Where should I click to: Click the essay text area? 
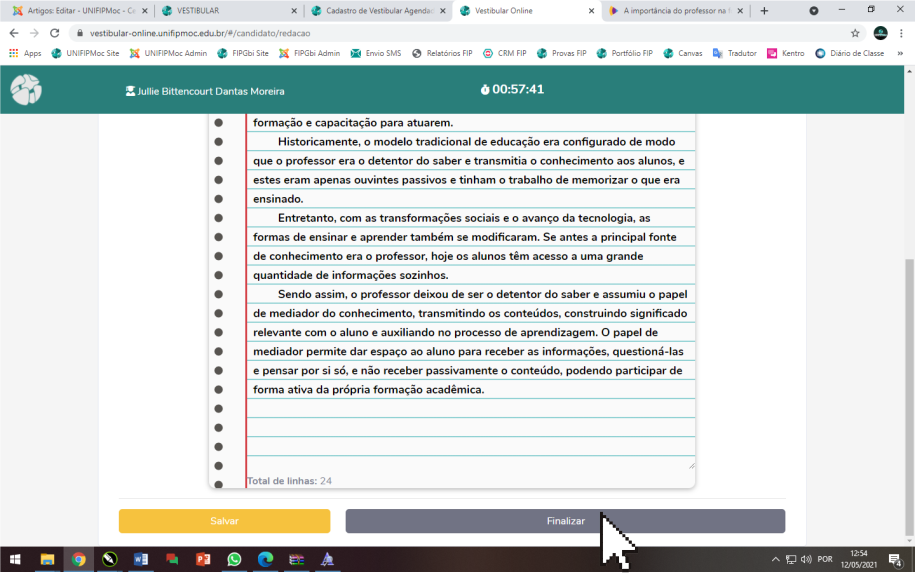point(470,292)
